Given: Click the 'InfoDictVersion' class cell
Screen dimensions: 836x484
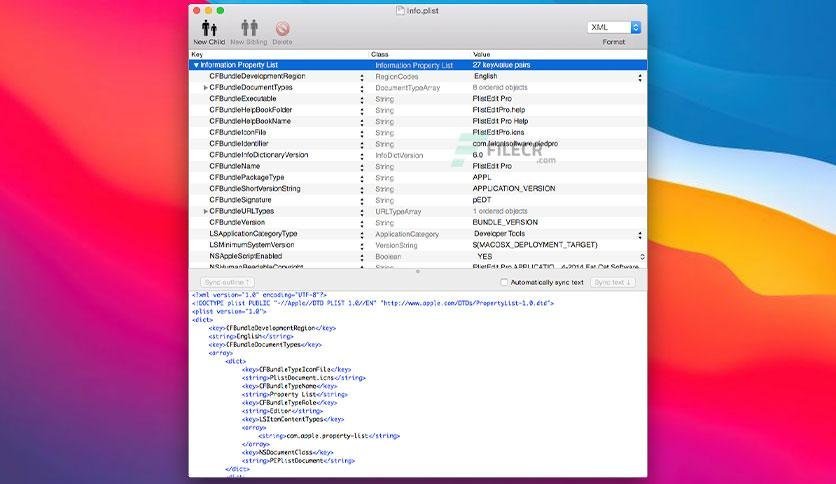Looking at the screenshot, I should tap(399, 156).
